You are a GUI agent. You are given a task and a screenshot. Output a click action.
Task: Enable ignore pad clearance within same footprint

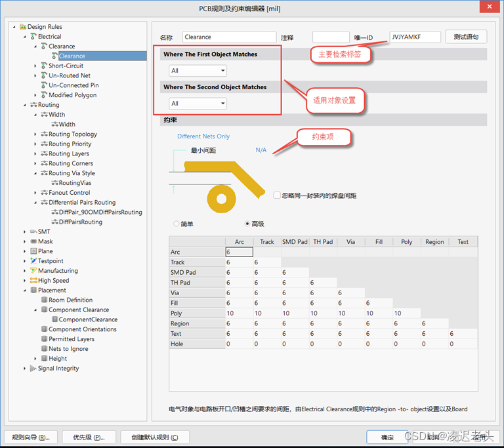point(277,195)
